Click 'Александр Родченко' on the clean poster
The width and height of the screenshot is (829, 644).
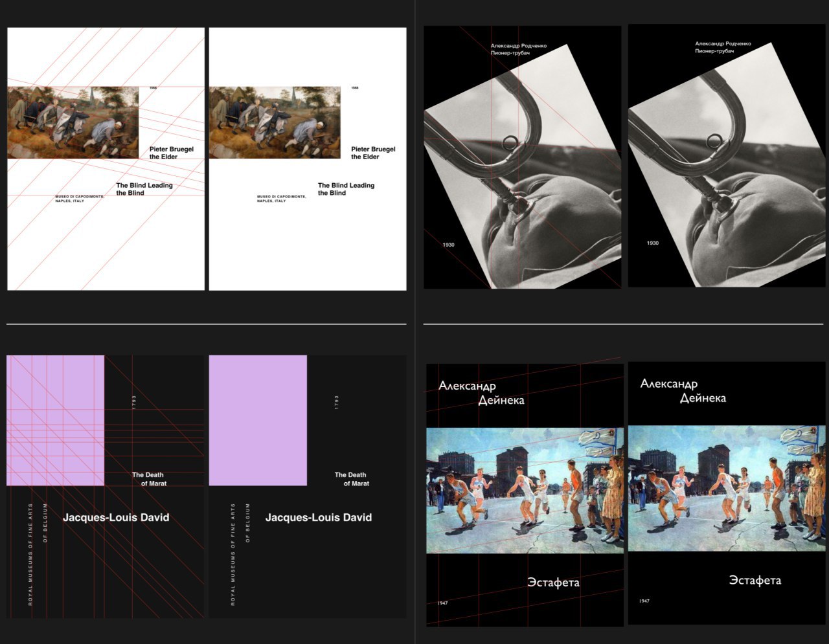(723, 44)
